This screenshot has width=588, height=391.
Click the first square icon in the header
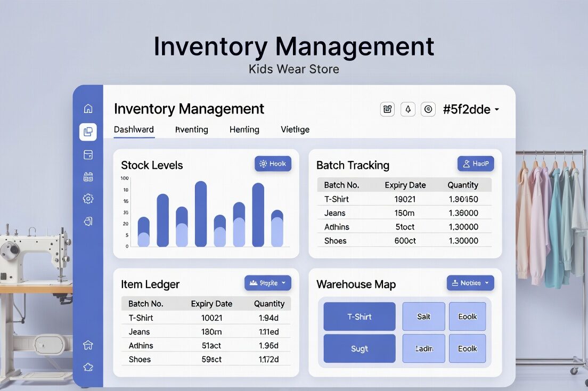(387, 109)
